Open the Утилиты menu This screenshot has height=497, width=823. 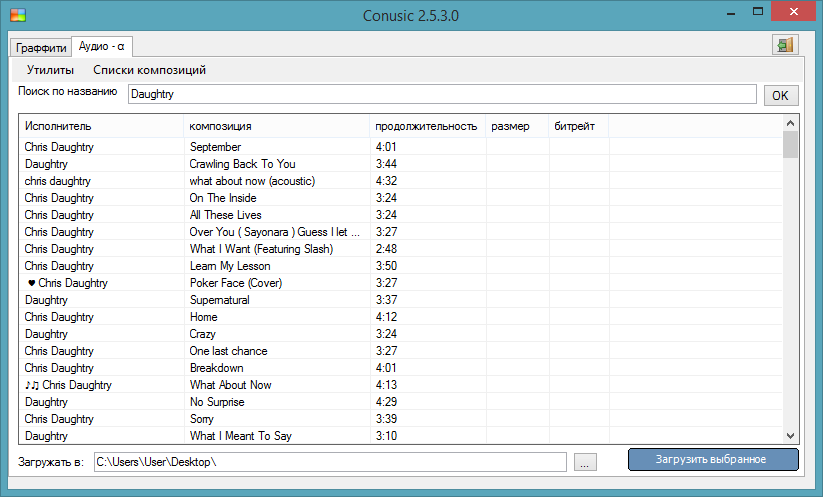50,70
